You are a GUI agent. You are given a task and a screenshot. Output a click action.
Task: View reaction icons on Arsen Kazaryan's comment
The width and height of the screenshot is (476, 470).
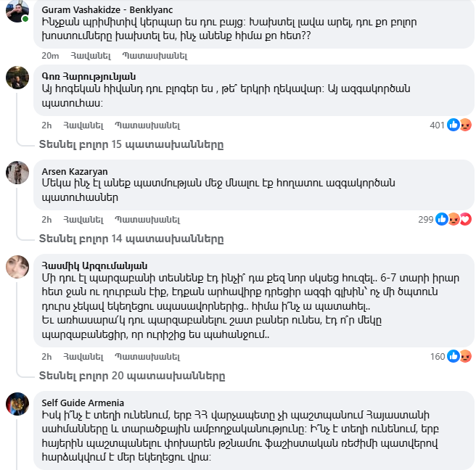[x=454, y=219]
